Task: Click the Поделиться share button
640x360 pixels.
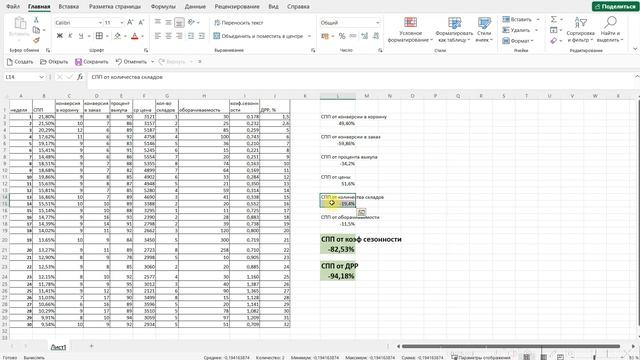Action: pyautogui.click(x=616, y=7)
